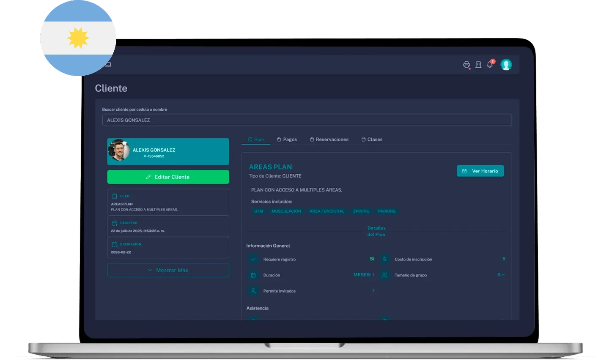Click the Plan clipboard icon in left card
The width and height of the screenshot is (609, 364).
[115, 196]
